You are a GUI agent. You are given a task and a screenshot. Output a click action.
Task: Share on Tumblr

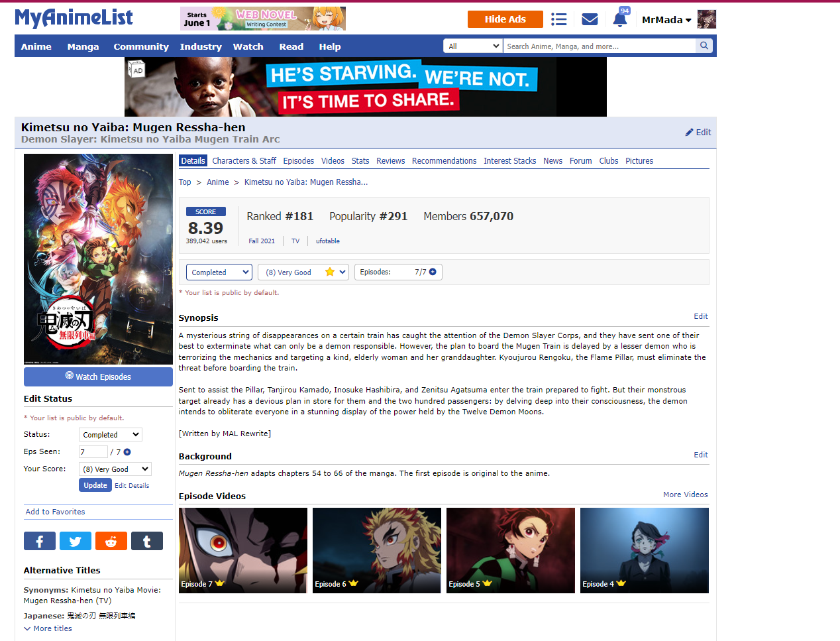click(x=147, y=541)
